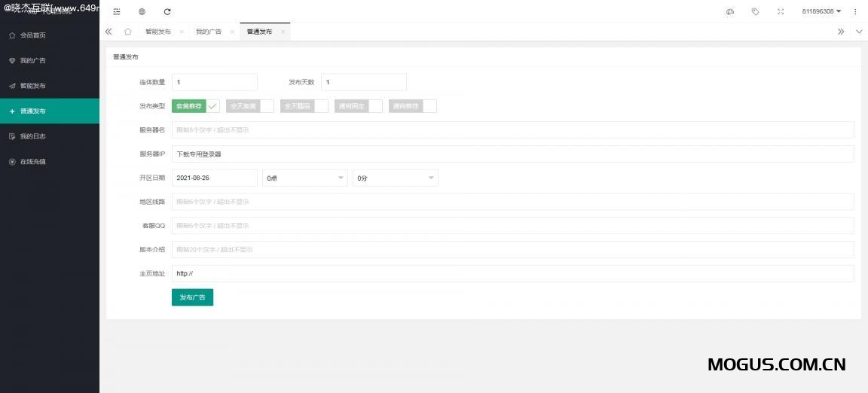Screen dimensions: 868x393
Task: Click the globe icon in the top bar
Action: [142, 11]
